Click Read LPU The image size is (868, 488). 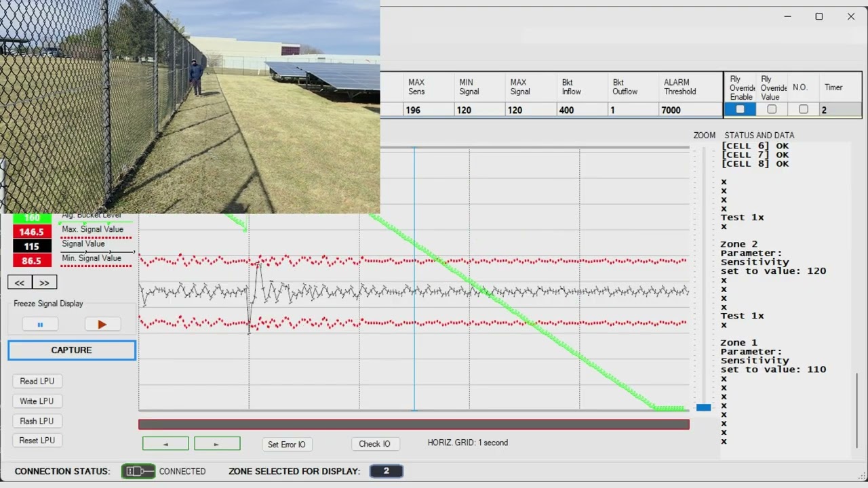tap(37, 381)
